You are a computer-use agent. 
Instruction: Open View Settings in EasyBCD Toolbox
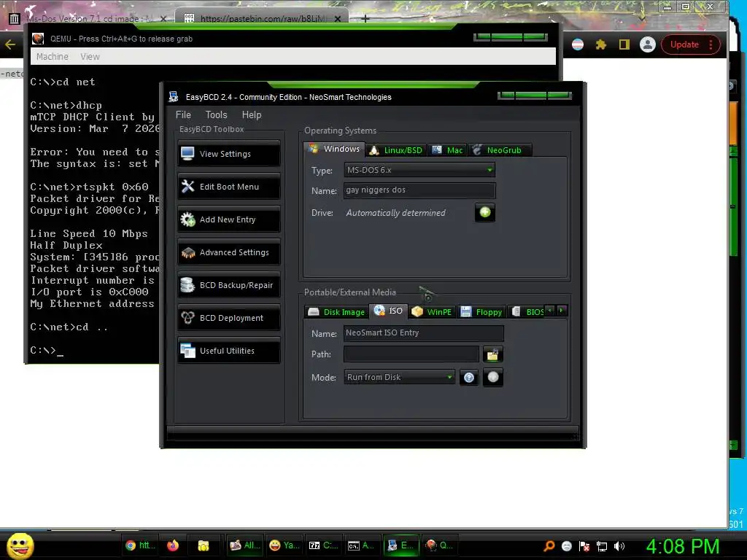tap(228, 153)
